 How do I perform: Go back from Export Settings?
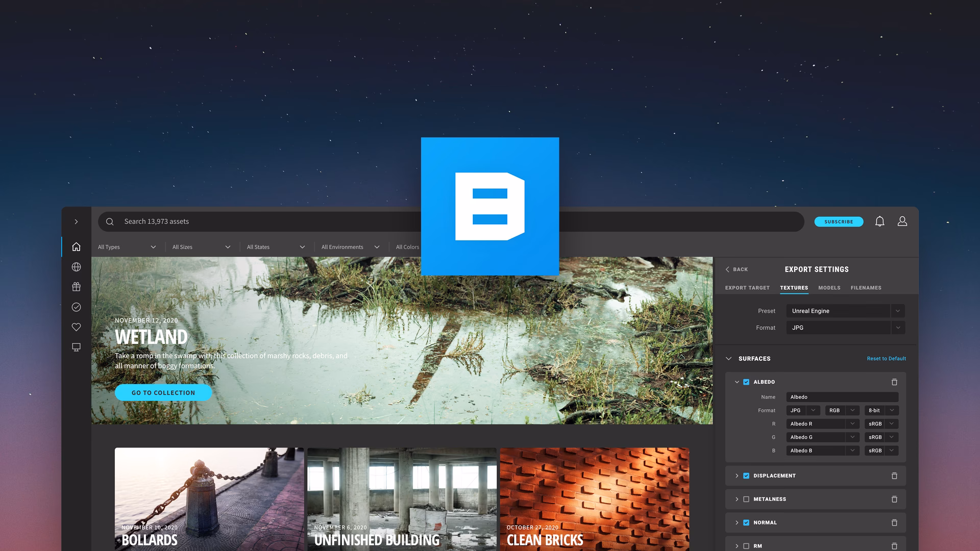pos(737,269)
